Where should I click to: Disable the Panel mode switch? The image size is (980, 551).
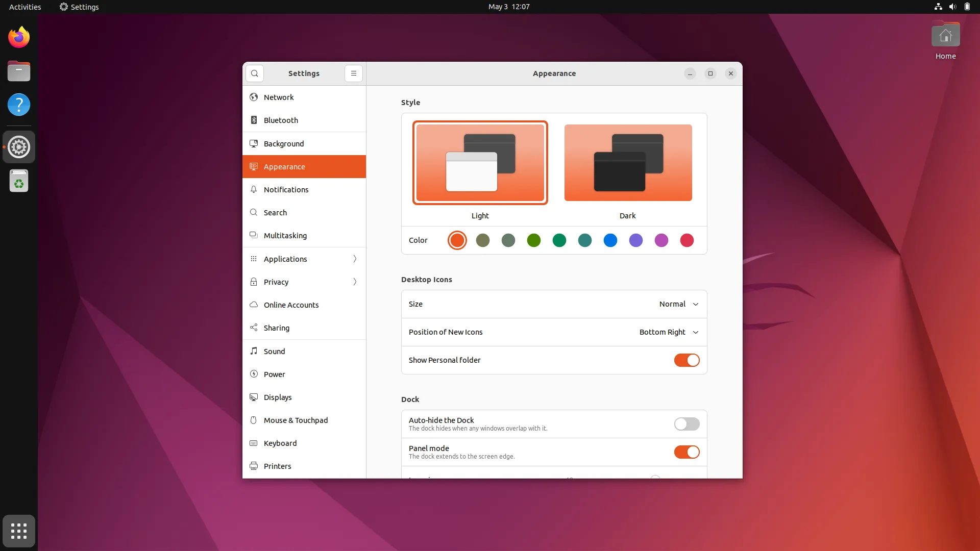click(x=687, y=452)
